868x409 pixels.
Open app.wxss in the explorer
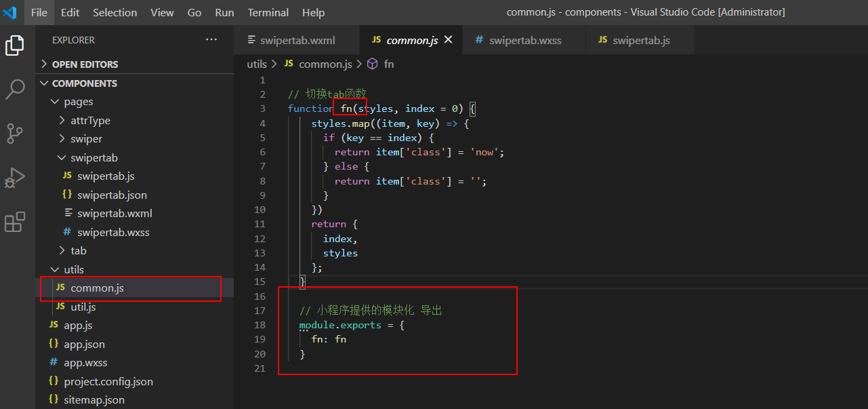pos(134,363)
